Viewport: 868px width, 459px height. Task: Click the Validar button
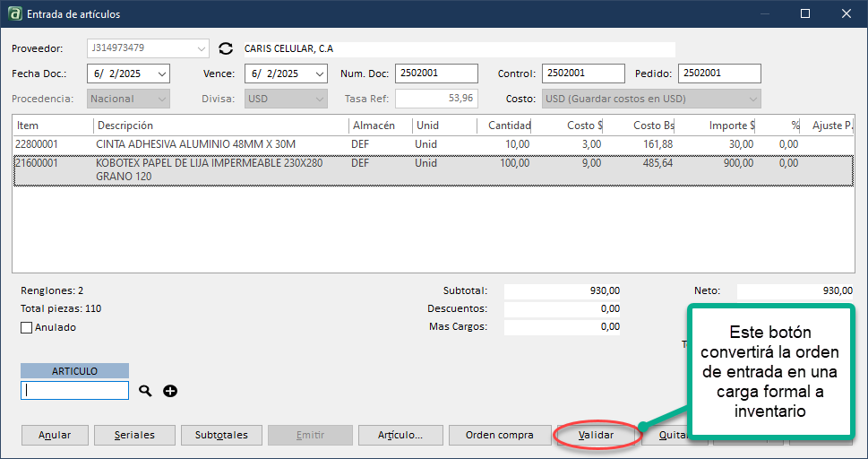[596, 435]
